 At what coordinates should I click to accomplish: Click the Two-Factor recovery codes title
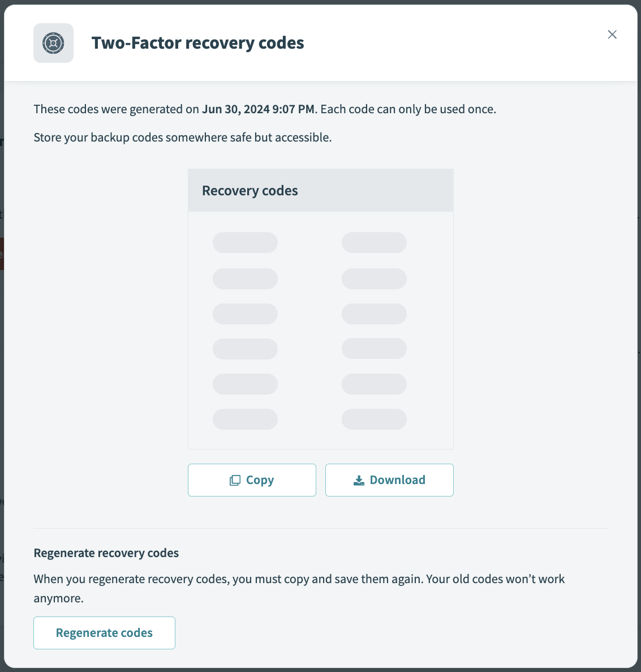197,42
